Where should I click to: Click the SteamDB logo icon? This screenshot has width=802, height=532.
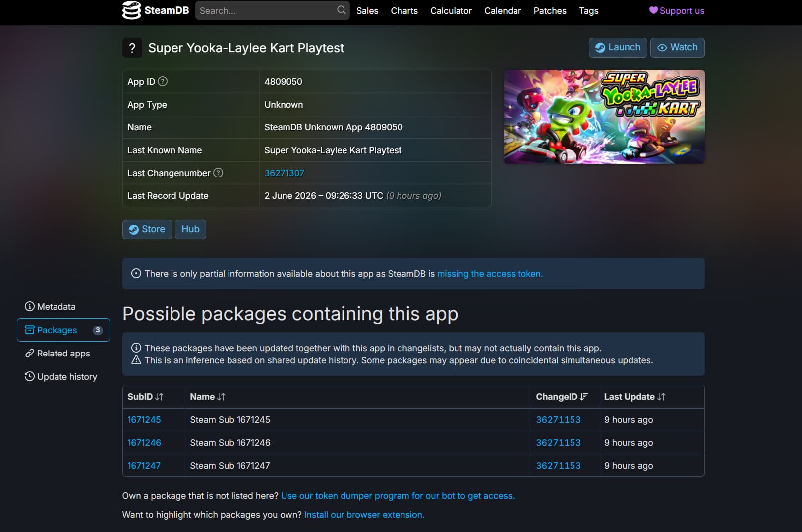click(x=131, y=10)
